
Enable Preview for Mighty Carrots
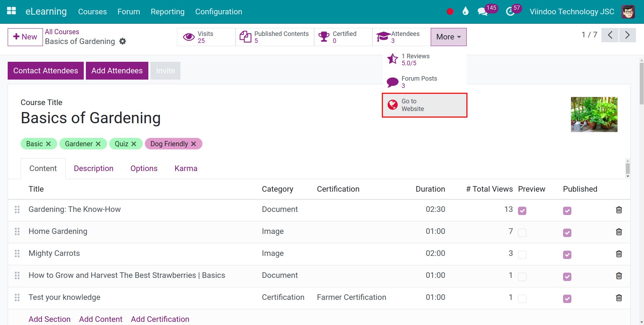click(522, 255)
